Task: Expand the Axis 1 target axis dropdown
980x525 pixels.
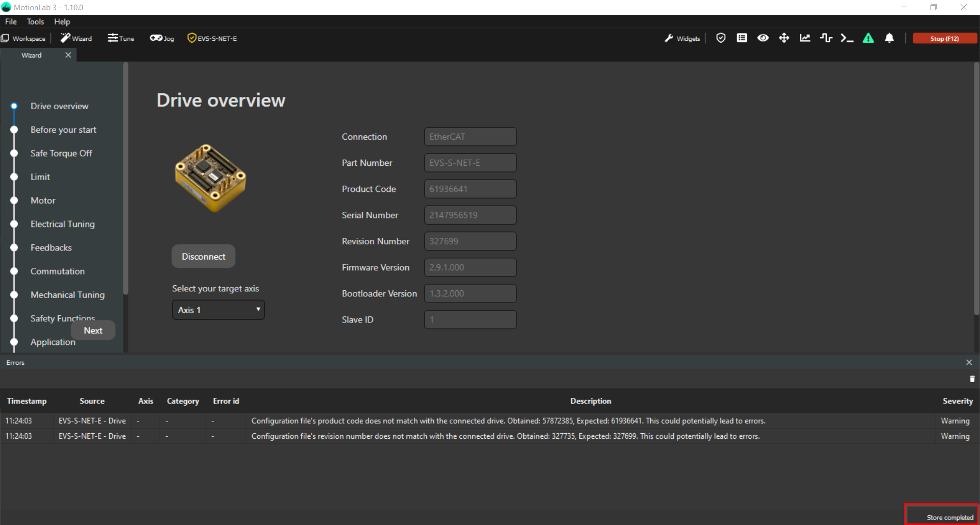Action: (x=218, y=310)
